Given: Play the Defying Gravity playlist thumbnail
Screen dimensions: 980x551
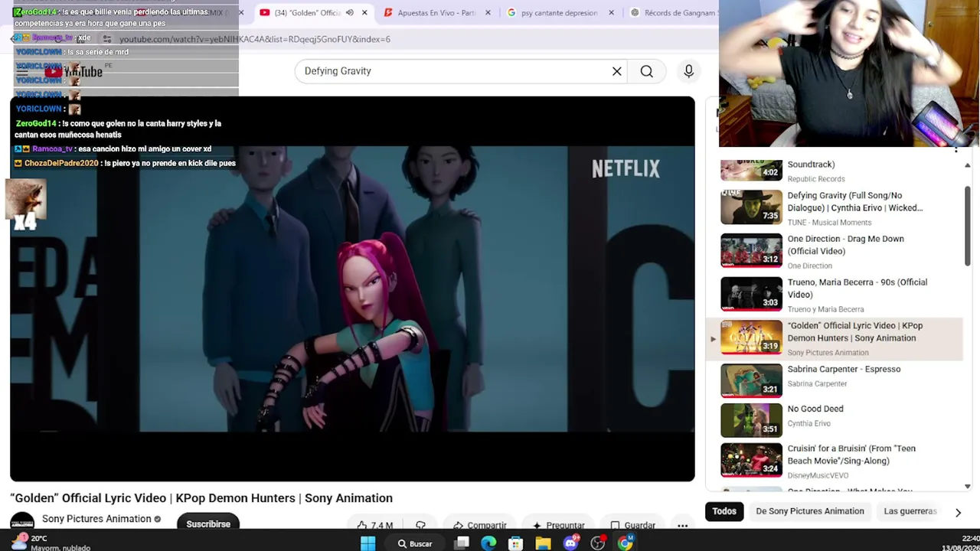Looking at the screenshot, I should pyautogui.click(x=751, y=207).
